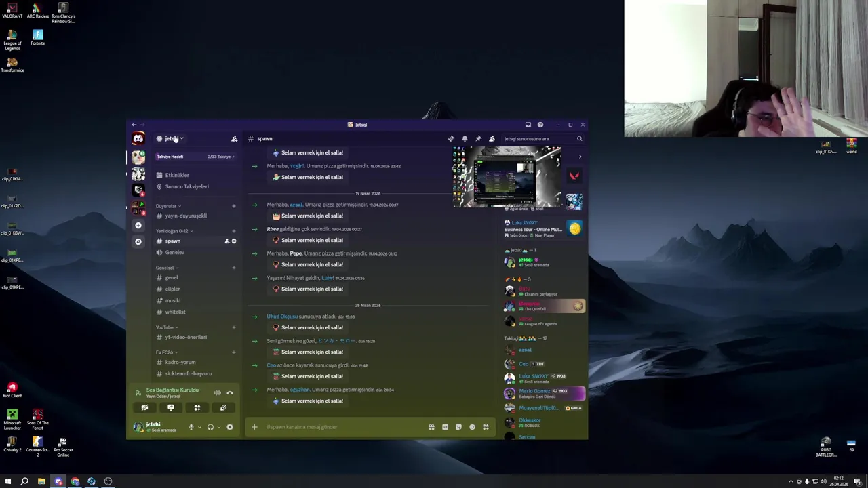Collapse Genelsel category
868x488 pixels.
(167, 268)
